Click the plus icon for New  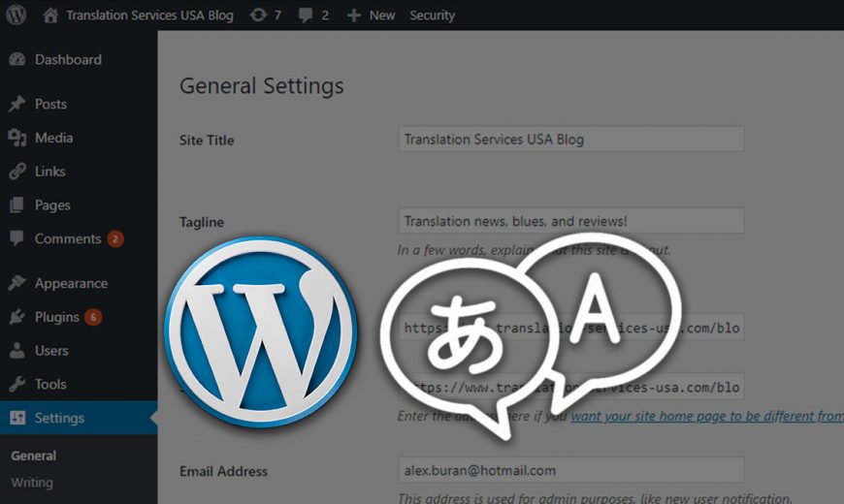point(354,16)
